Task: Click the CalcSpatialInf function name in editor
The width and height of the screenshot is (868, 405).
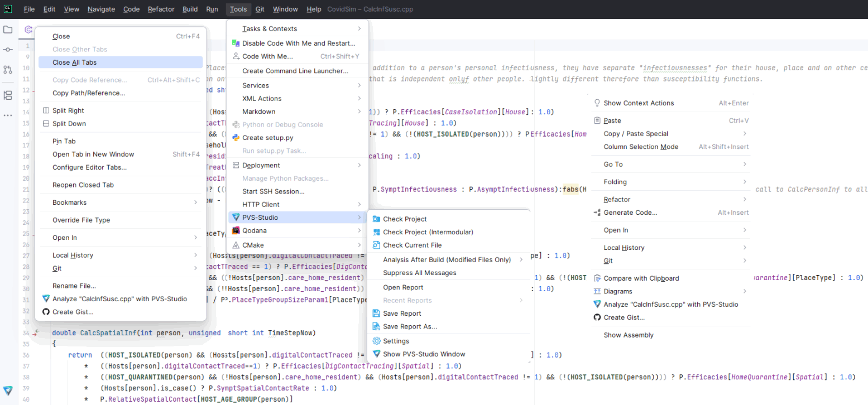Action: (x=108, y=333)
